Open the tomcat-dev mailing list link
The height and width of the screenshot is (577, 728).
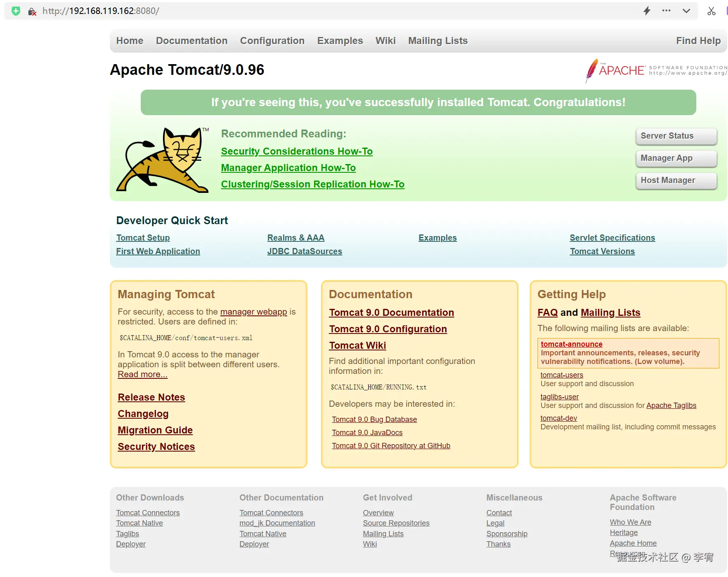tap(559, 418)
